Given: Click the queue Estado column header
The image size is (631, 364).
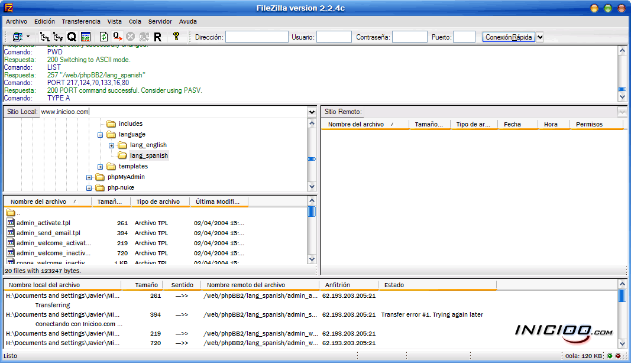Looking at the screenshot, I should 438,285.
